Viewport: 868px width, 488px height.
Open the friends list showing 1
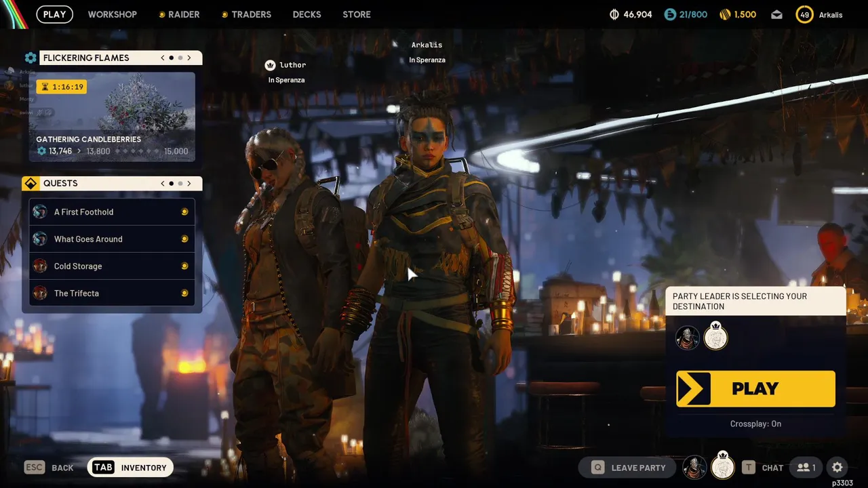(806, 468)
